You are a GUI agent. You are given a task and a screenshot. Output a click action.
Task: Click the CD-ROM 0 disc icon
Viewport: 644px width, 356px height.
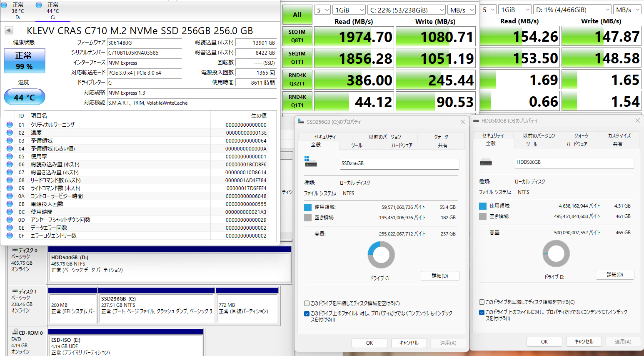[x=15, y=332]
